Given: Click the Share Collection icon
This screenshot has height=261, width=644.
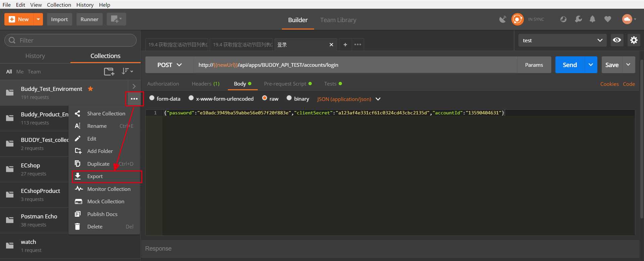Looking at the screenshot, I should 78,113.
